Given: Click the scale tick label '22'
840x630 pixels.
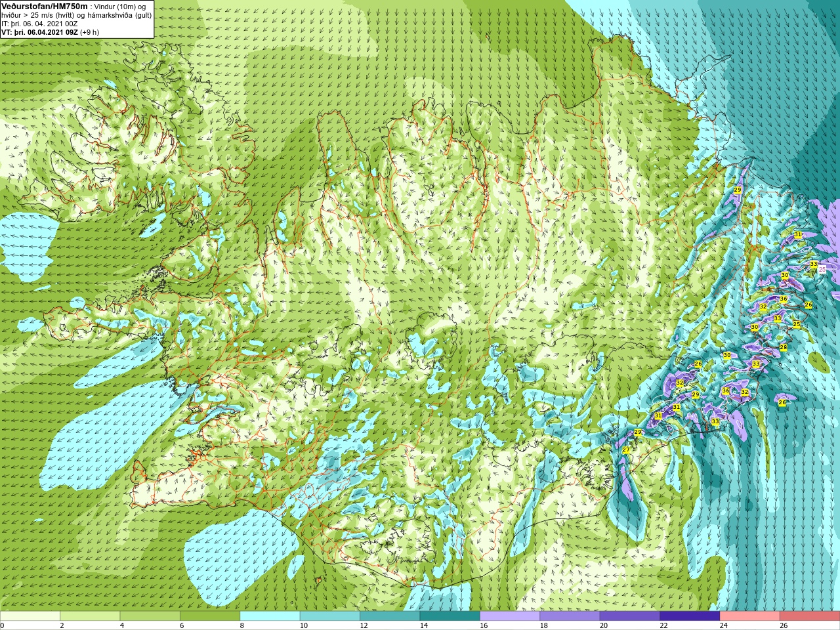Looking at the screenshot, I should (x=663, y=625).
